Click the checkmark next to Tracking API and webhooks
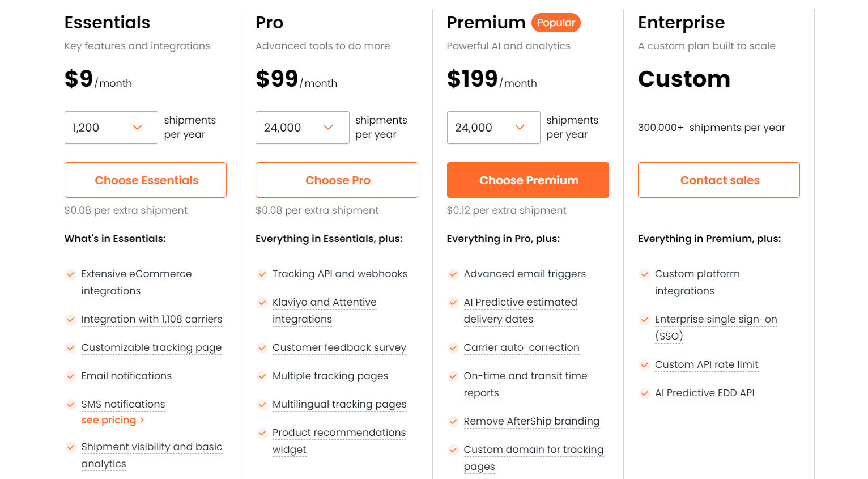 pos(262,274)
